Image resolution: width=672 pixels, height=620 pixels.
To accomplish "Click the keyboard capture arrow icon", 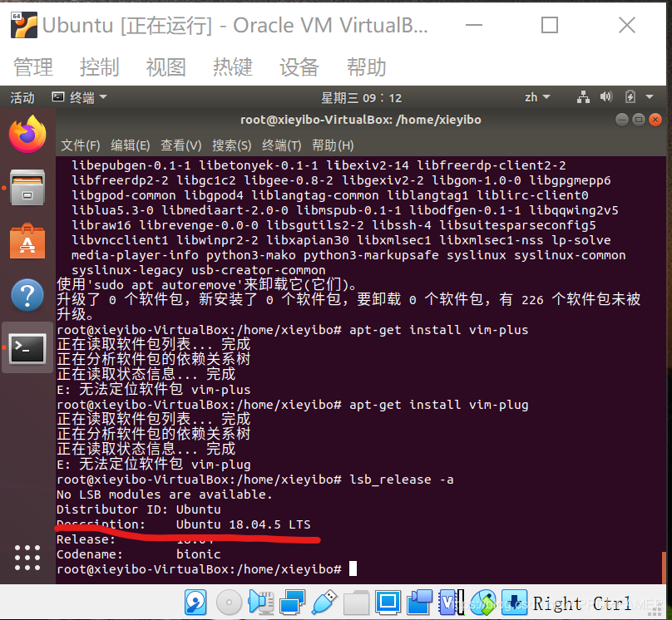I will [x=514, y=602].
